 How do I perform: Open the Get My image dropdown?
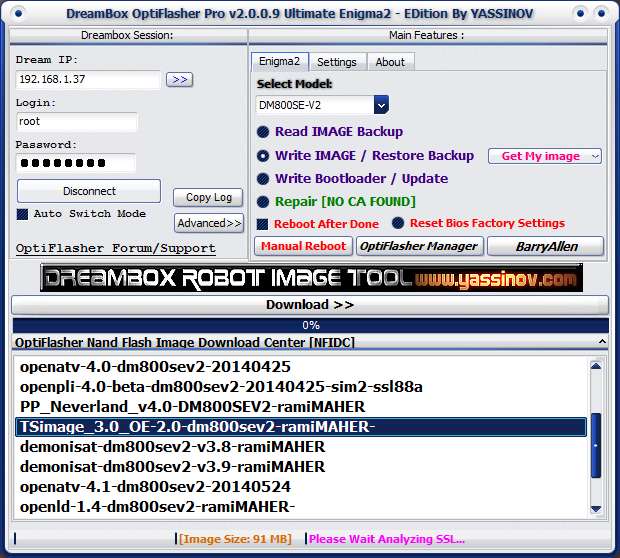pyautogui.click(x=545, y=156)
